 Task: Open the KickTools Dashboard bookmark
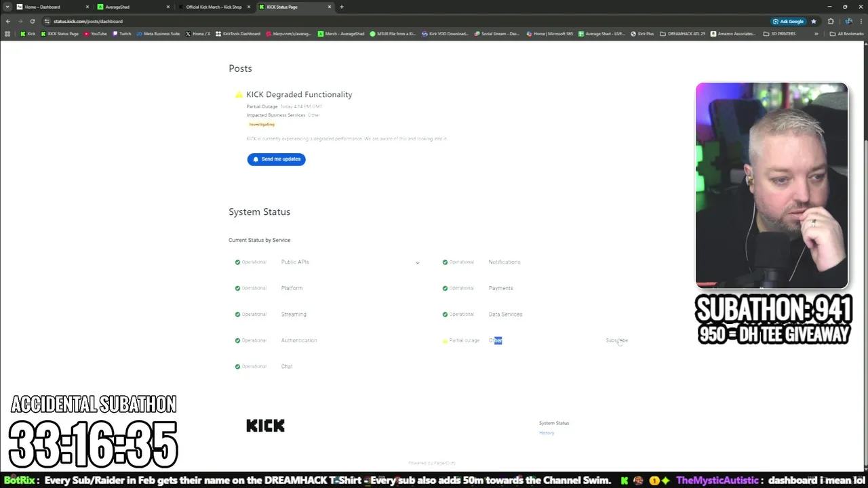[238, 34]
